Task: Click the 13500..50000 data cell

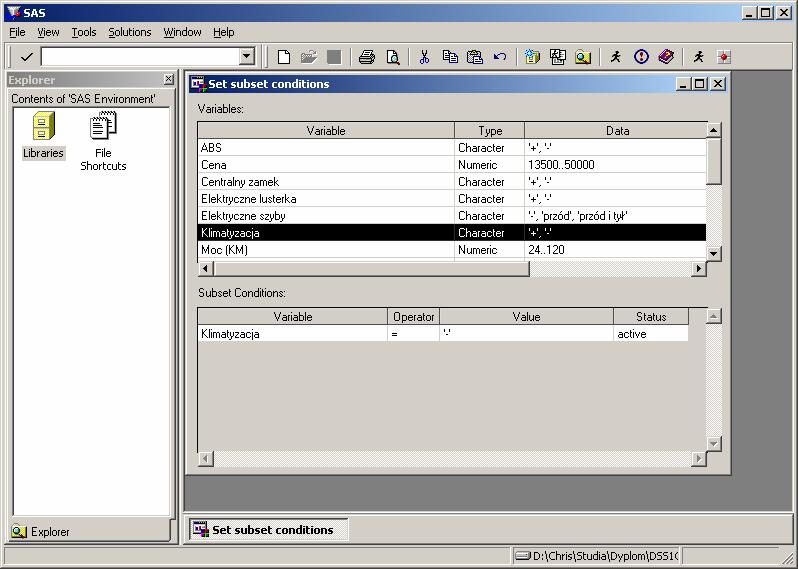Action: pyautogui.click(x=615, y=165)
